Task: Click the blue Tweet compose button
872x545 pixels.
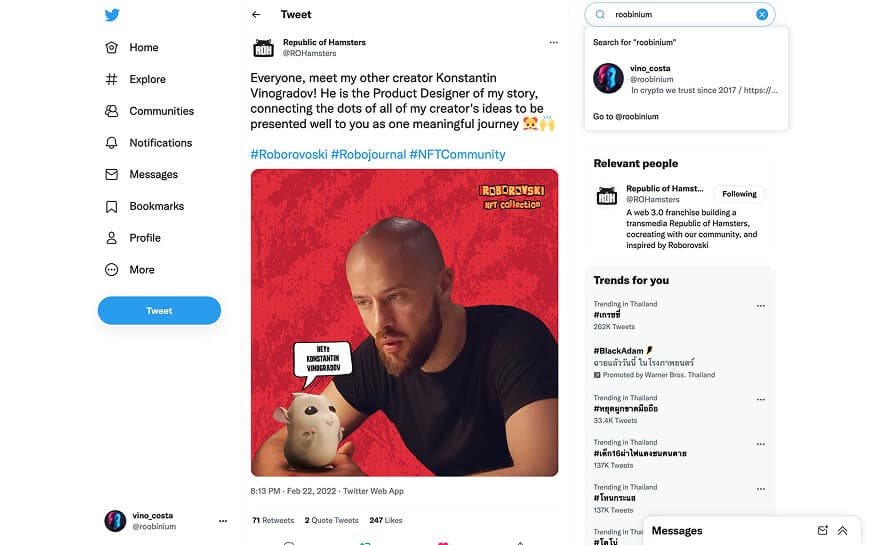Action: pyautogui.click(x=159, y=310)
